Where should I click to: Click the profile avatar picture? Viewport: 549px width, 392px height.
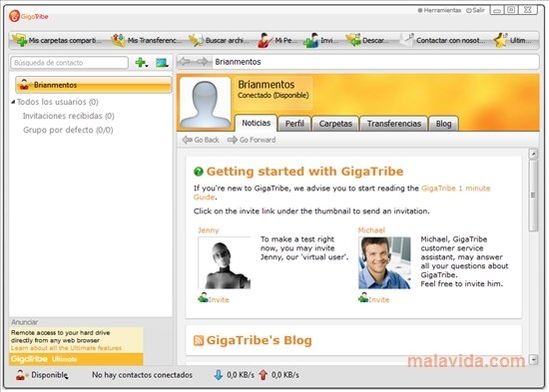coord(205,103)
